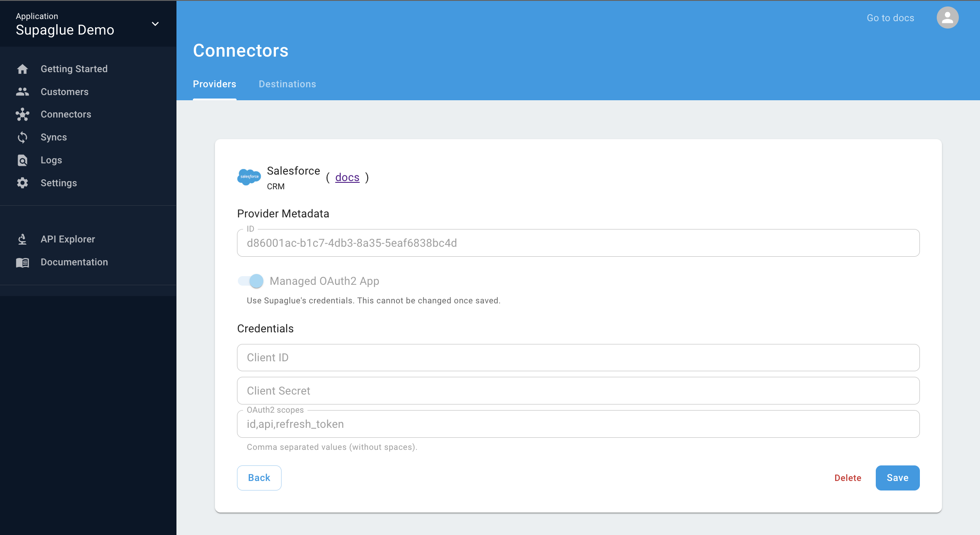This screenshot has width=980, height=535.
Task: Focus the Client Secret input field
Action: point(578,391)
